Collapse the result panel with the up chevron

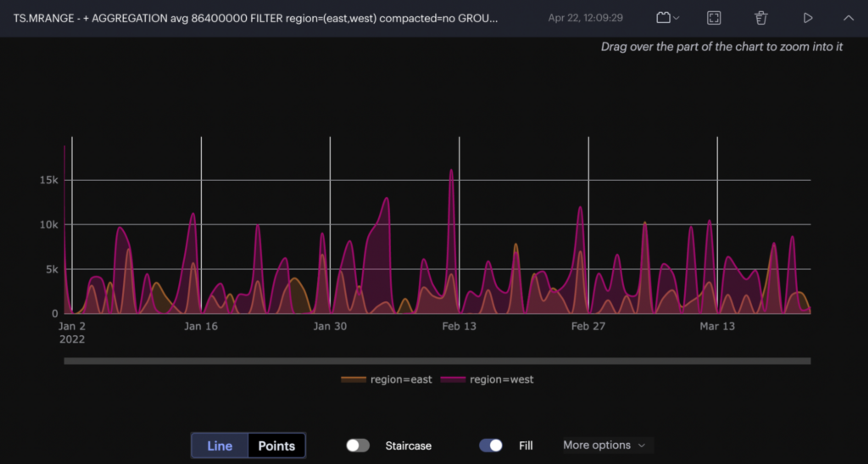[848, 18]
